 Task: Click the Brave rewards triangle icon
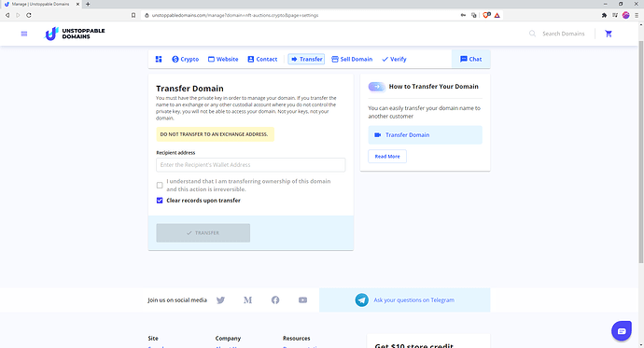pyautogui.click(x=497, y=15)
